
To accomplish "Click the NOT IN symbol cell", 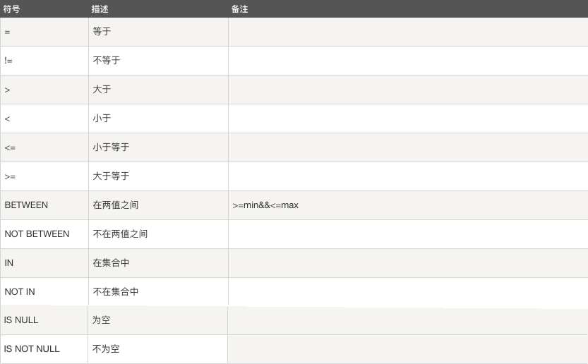I will pos(20,291).
